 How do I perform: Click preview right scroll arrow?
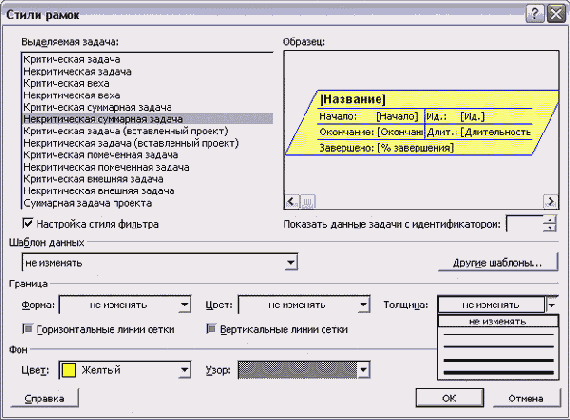(550, 201)
